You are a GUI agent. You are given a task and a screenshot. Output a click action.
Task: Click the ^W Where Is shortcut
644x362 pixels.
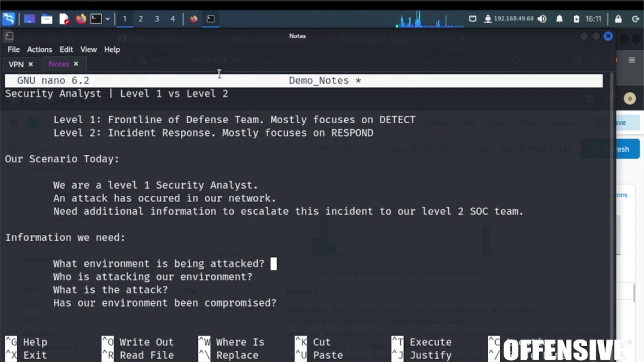(x=231, y=342)
